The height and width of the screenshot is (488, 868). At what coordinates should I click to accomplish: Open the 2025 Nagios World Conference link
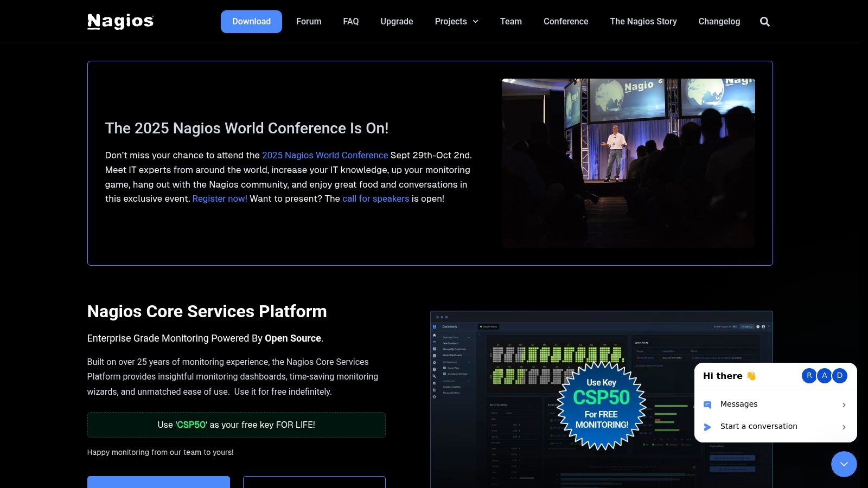tap(325, 155)
